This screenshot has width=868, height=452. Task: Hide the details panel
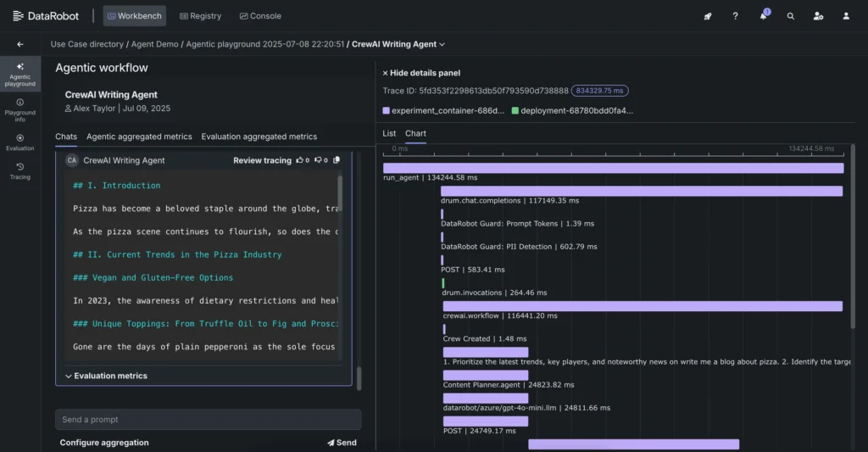coord(421,73)
